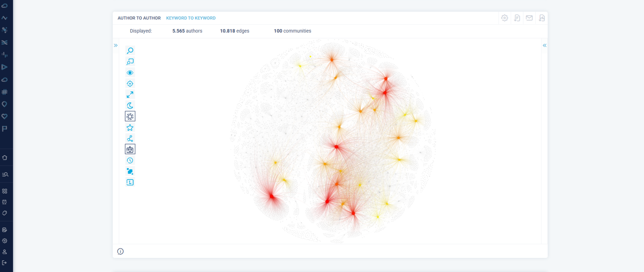Click the cloud logo at sidebar top
This screenshot has height=272, width=644.
[5, 6]
